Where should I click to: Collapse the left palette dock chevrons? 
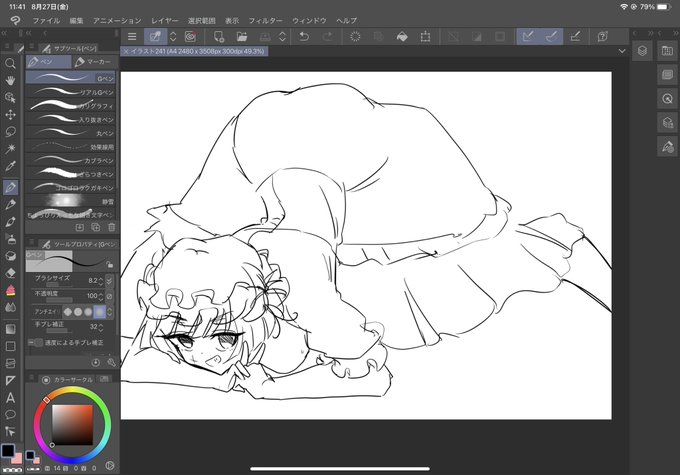point(4,33)
